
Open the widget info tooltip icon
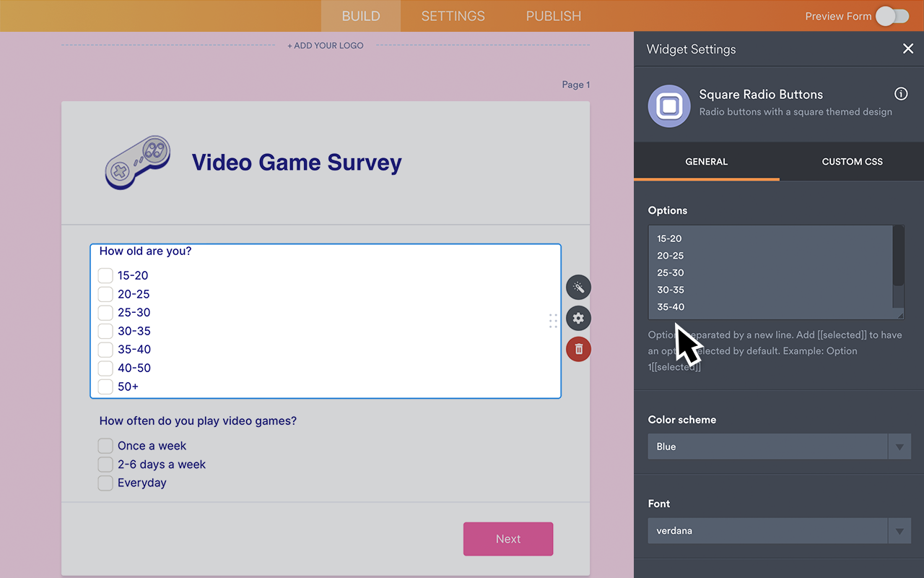901,93
